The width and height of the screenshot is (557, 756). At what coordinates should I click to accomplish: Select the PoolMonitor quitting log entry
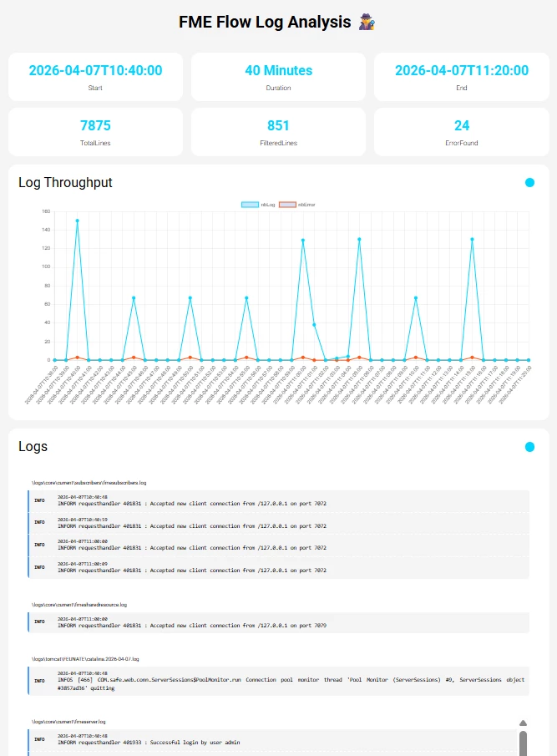point(279,681)
